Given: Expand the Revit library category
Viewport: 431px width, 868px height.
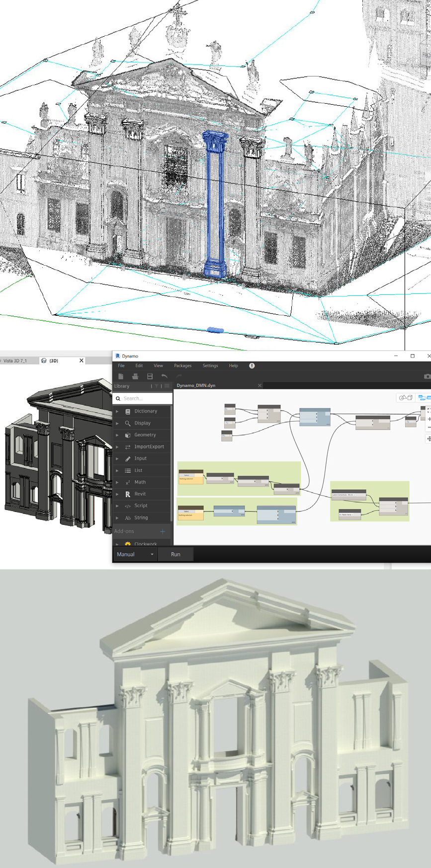Looking at the screenshot, I should tap(117, 494).
